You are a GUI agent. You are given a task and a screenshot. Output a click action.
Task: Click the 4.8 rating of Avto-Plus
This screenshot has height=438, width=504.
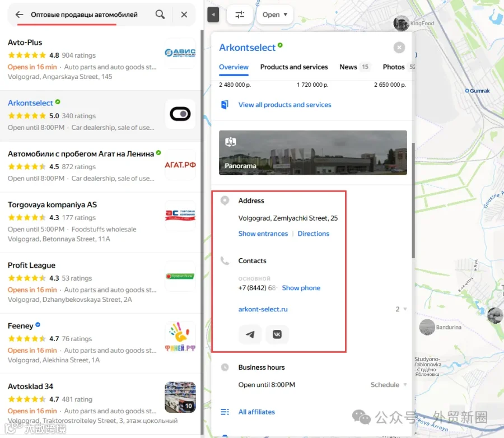54,55
